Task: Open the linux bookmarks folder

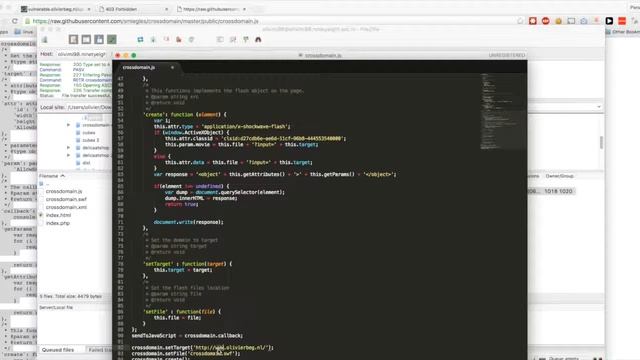Action: [x=24, y=32]
